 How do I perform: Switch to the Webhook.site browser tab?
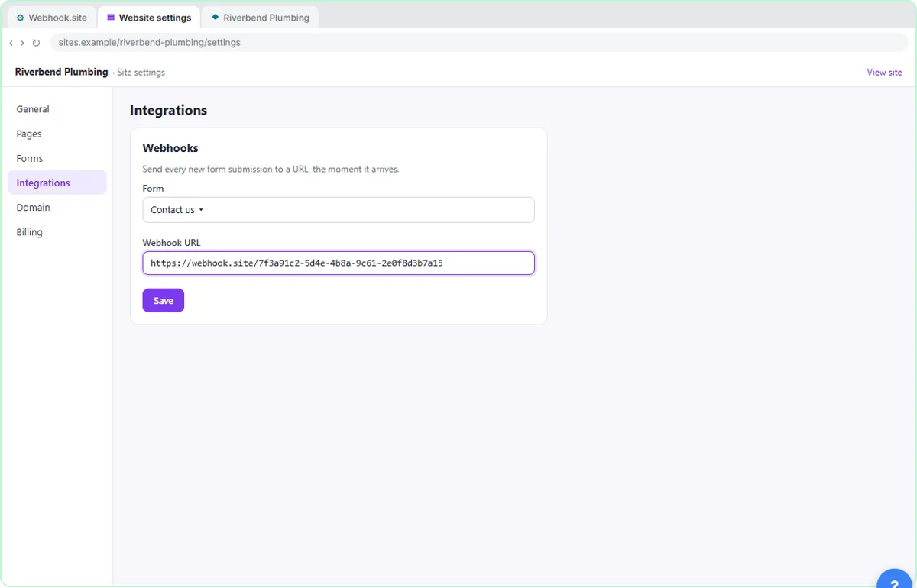tap(51, 18)
